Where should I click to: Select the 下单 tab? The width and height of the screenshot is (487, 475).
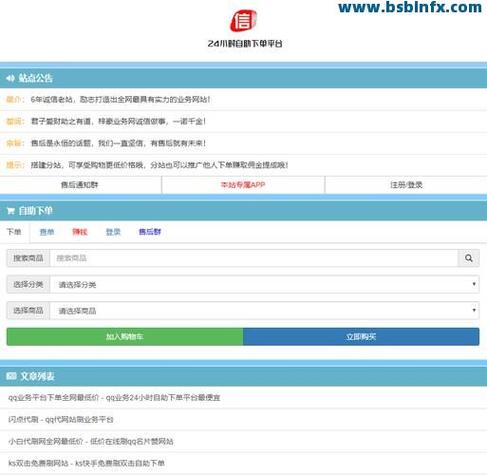[14, 232]
